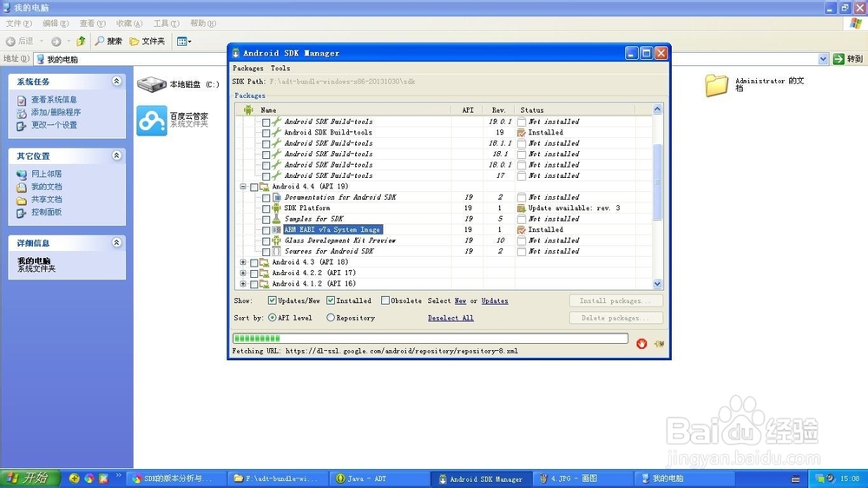Toggle the Updates/New show checkbox
The image size is (868, 488).
(272, 300)
